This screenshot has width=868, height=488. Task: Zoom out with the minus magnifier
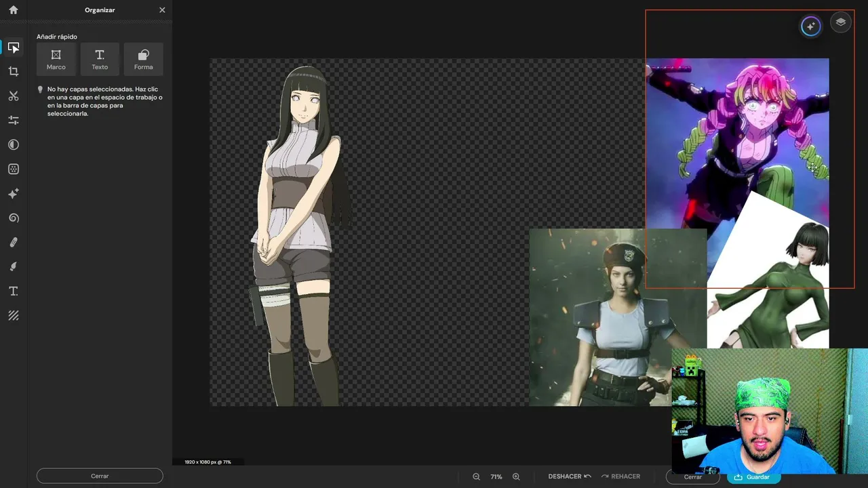click(x=476, y=476)
